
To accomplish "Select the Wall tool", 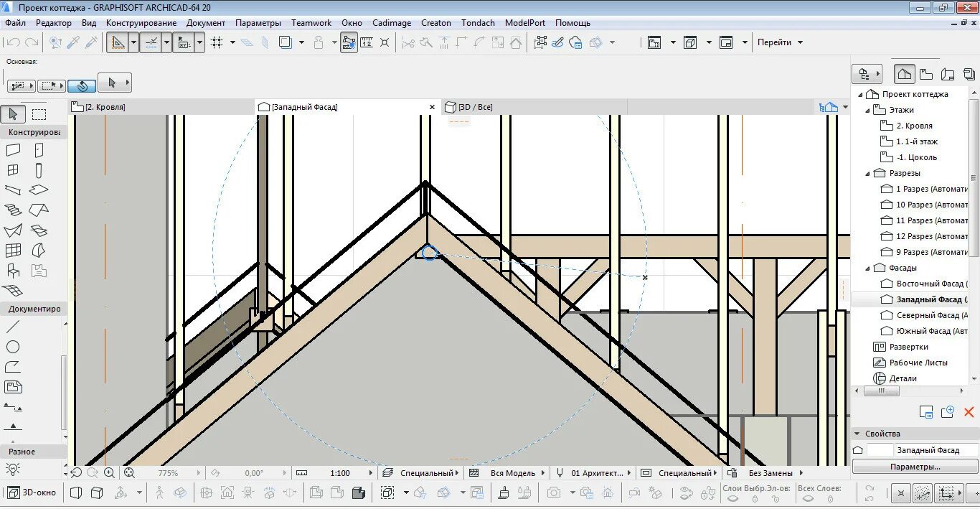I will pyautogui.click(x=13, y=150).
